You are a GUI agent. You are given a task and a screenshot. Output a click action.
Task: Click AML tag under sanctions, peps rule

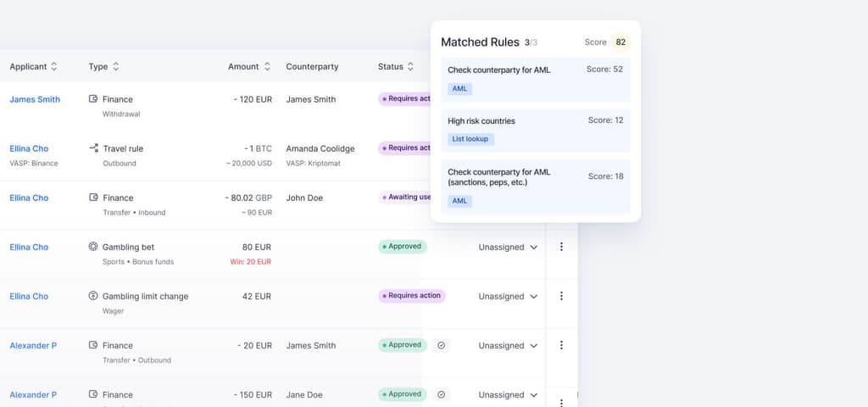point(459,201)
